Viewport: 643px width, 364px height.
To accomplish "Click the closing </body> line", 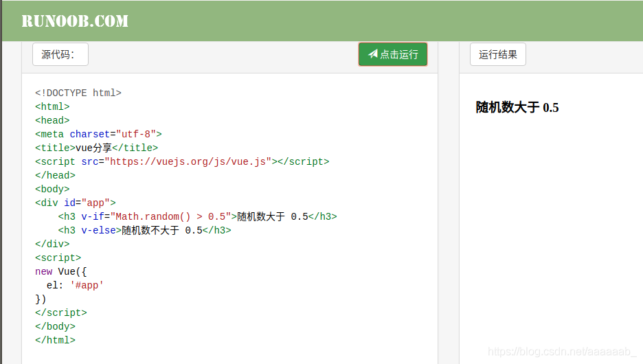I will tap(56, 326).
